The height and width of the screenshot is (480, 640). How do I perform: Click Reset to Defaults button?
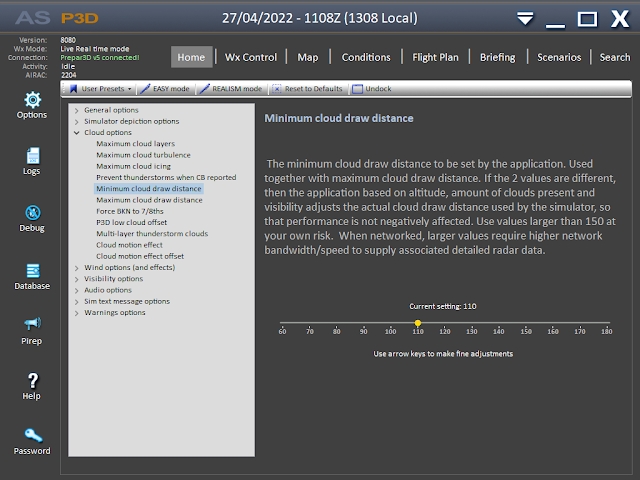click(307, 89)
